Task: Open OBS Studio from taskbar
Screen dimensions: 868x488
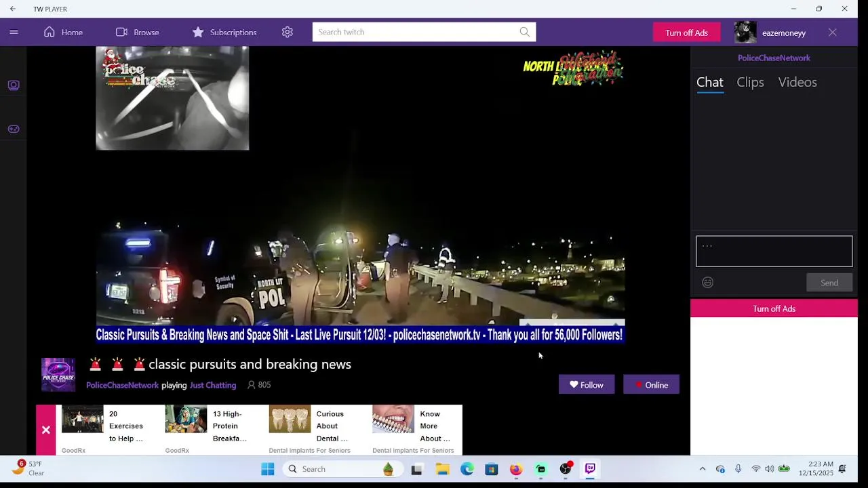Action: [566, 469]
